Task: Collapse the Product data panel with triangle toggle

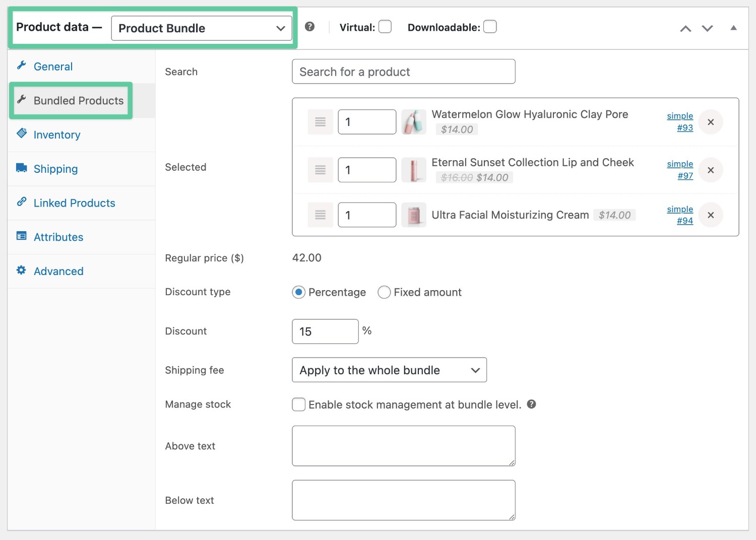Action: coord(734,28)
